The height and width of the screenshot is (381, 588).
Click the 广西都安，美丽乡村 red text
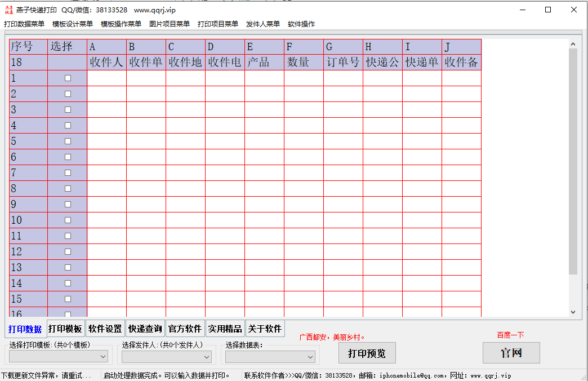(332, 337)
